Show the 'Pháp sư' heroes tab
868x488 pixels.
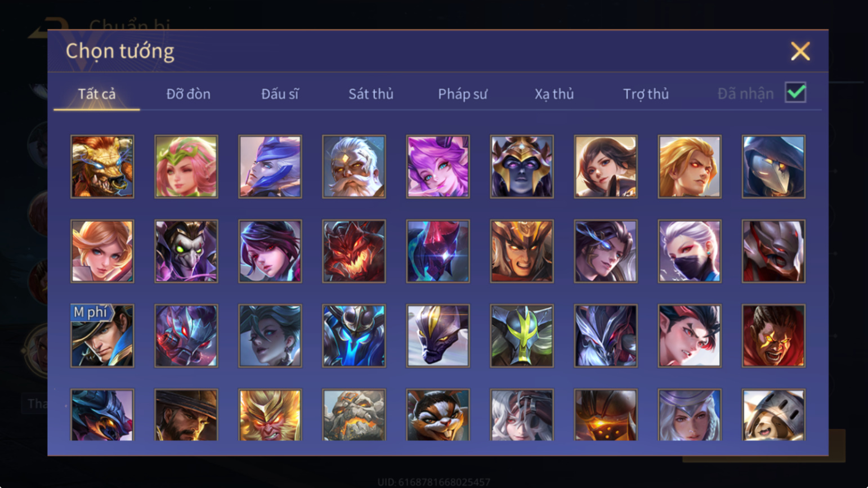(463, 94)
